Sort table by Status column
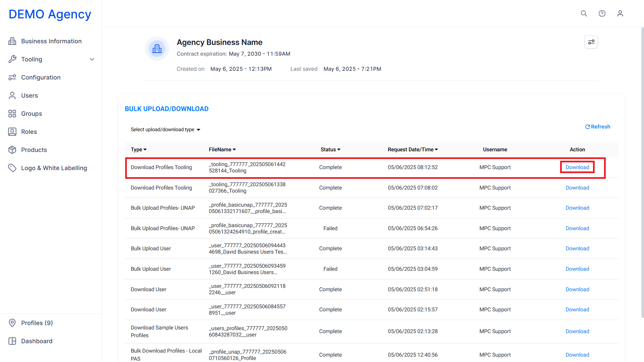644x362 pixels. click(330, 150)
